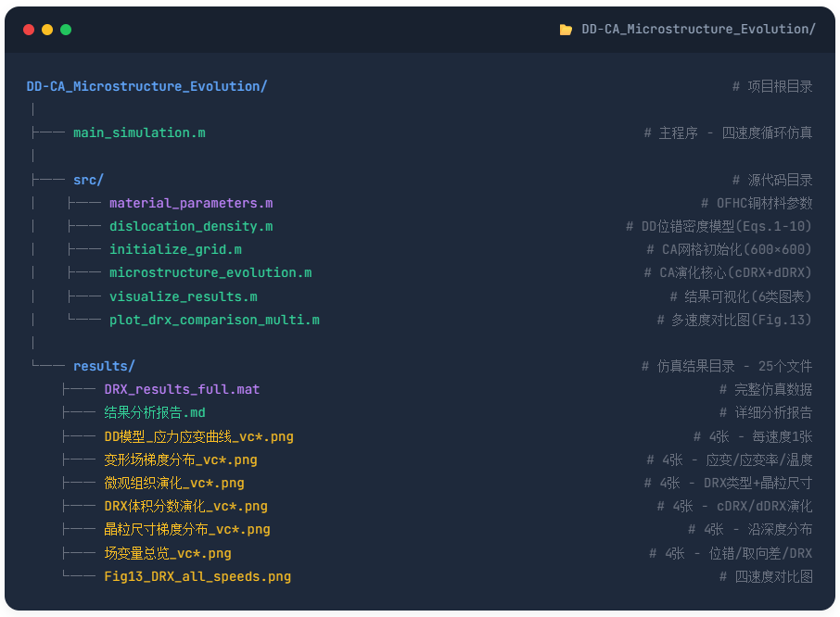
Task: Click the yellow minimize window dot
Action: 47,30
